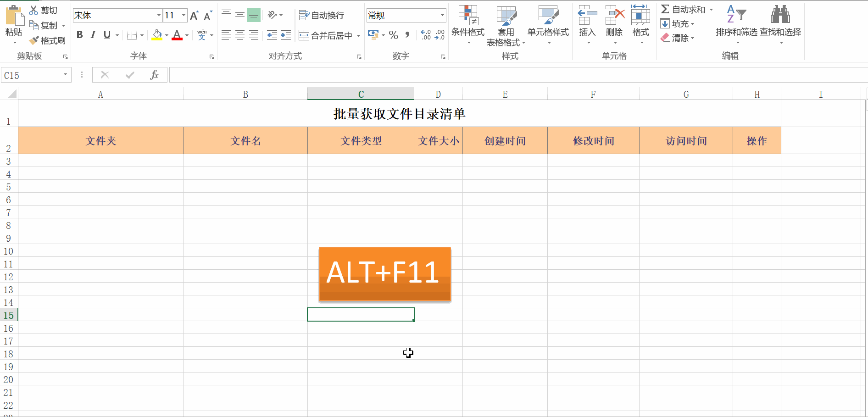868x417 pixels.
Task: Click the 文件类型 header cell
Action: (x=361, y=141)
